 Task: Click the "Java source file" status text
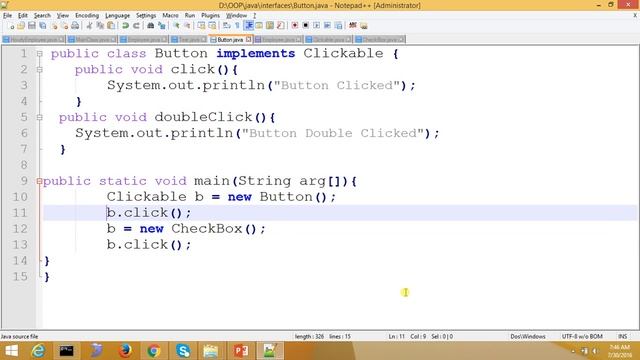pos(19,337)
